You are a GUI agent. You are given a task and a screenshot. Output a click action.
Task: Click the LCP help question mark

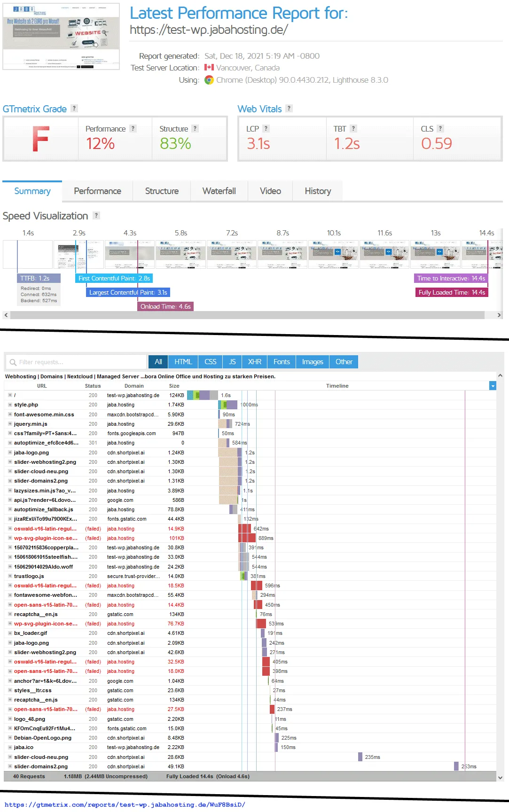(266, 128)
